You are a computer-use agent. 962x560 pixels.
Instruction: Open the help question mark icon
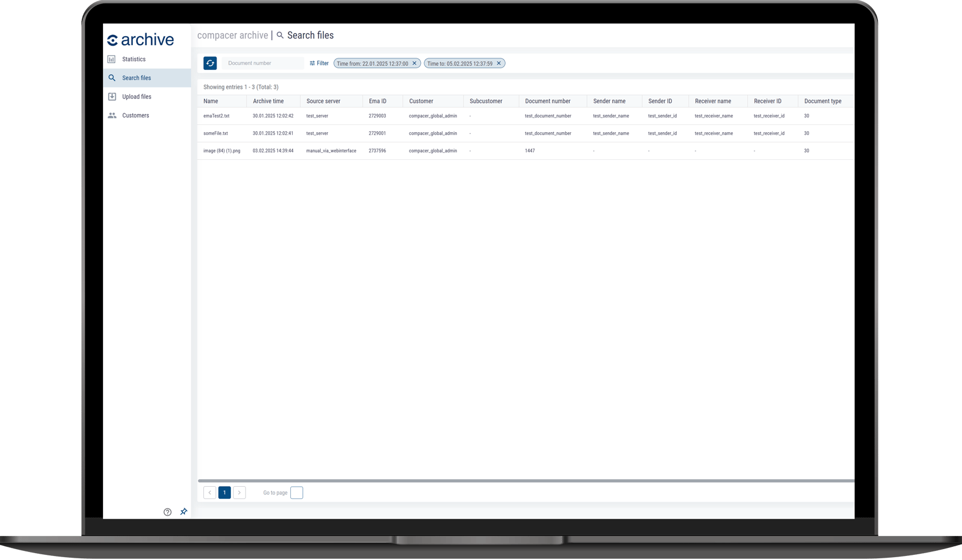[x=167, y=512]
